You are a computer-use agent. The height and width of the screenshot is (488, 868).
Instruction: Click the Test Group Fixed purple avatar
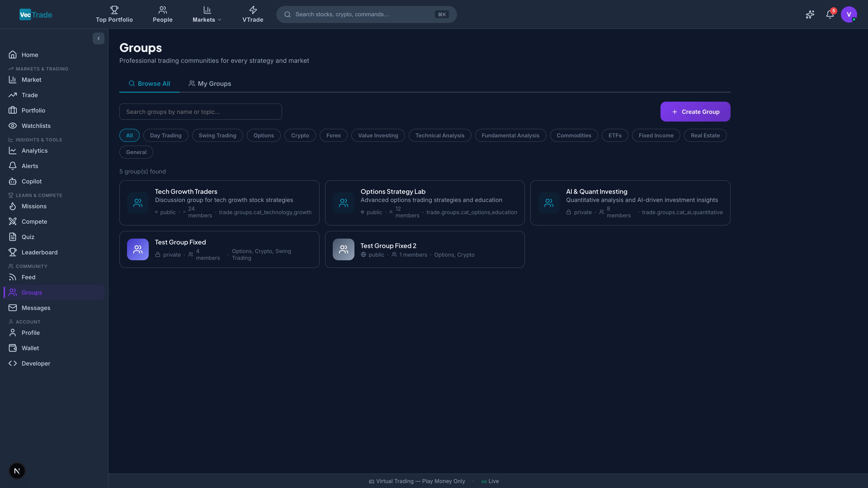point(138,249)
